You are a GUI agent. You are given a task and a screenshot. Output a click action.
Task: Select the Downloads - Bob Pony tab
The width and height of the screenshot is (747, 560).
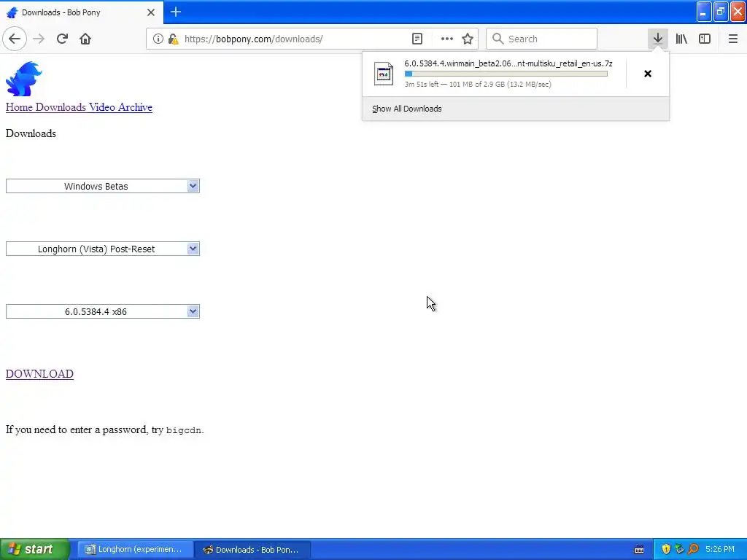(81, 12)
